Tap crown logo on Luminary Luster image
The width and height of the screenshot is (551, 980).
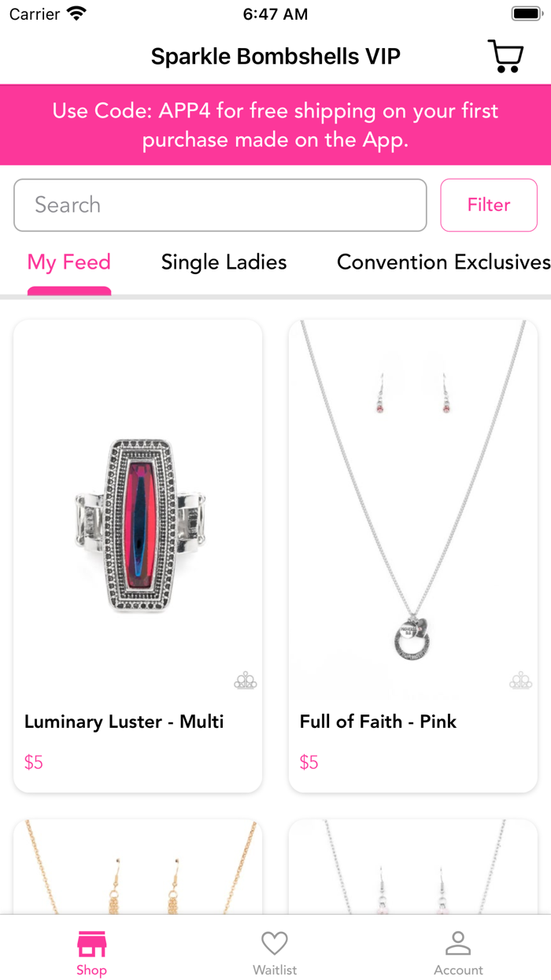pyautogui.click(x=246, y=681)
